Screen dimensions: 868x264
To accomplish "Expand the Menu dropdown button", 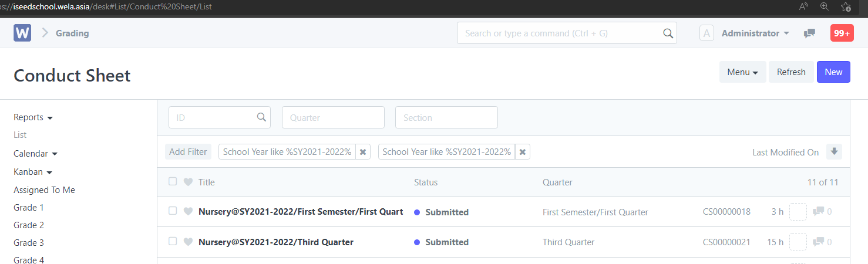I will [x=742, y=72].
